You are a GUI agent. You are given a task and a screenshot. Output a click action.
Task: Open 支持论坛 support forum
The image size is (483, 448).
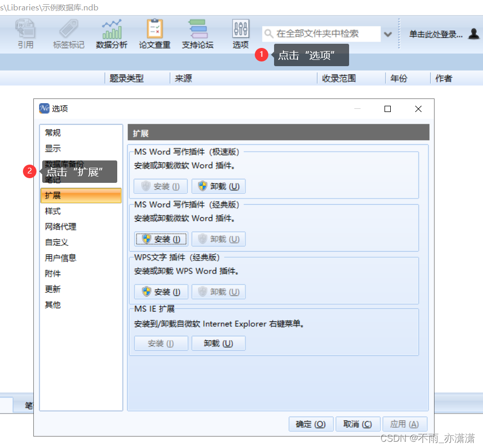(x=197, y=33)
